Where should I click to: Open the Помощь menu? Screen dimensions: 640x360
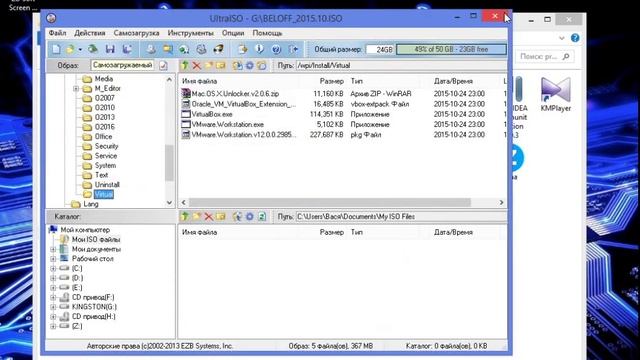[267, 33]
